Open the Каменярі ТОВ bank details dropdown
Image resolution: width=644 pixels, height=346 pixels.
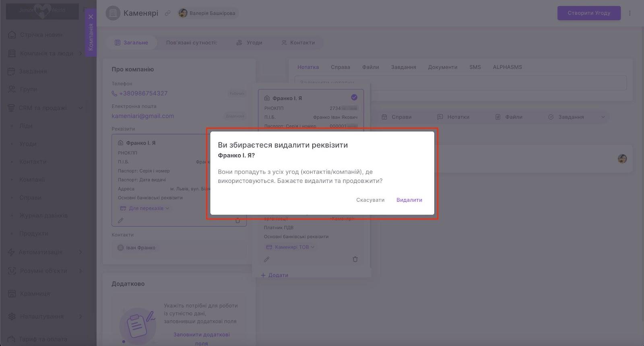coord(291,247)
